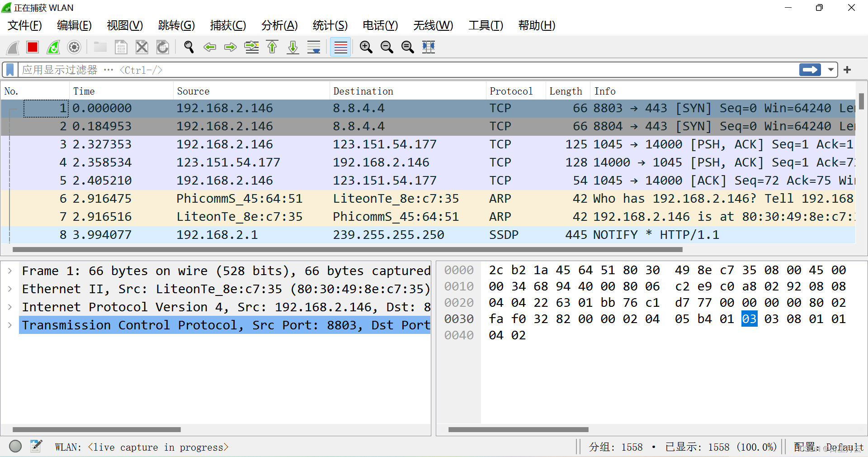Apply the display filter with the blue arrow
The height and width of the screenshot is (457, 868).
click(x=810, y=70)
